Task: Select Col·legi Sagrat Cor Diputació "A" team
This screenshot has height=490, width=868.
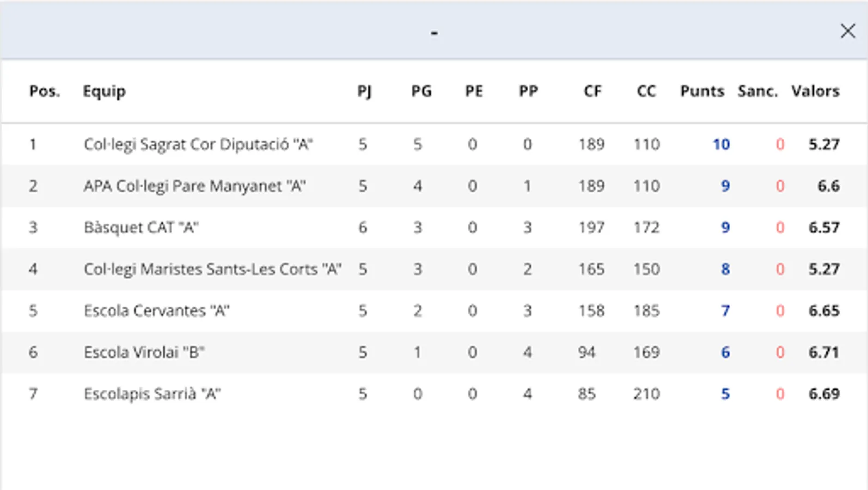Action: 198,144
